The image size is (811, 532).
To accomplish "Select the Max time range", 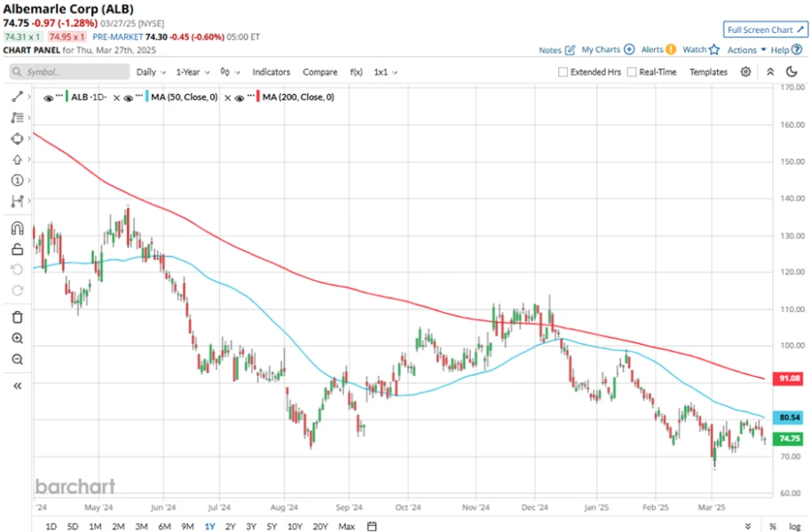I will pos(347,527).
